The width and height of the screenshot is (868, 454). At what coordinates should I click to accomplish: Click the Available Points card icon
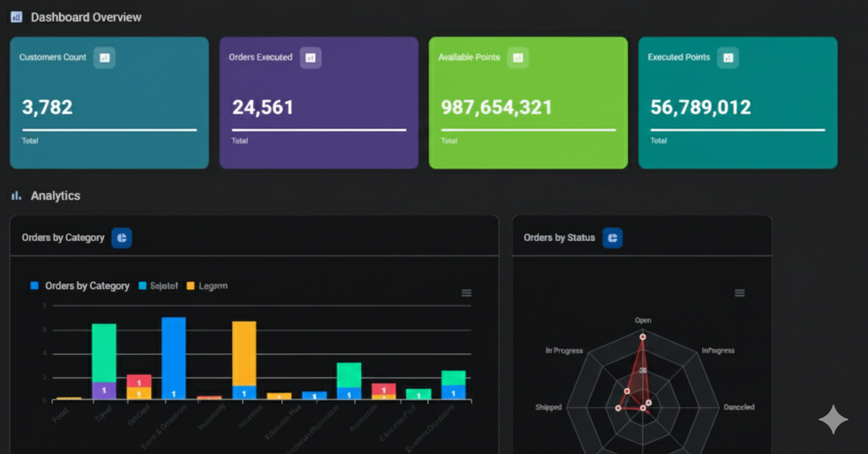[518, 57]
